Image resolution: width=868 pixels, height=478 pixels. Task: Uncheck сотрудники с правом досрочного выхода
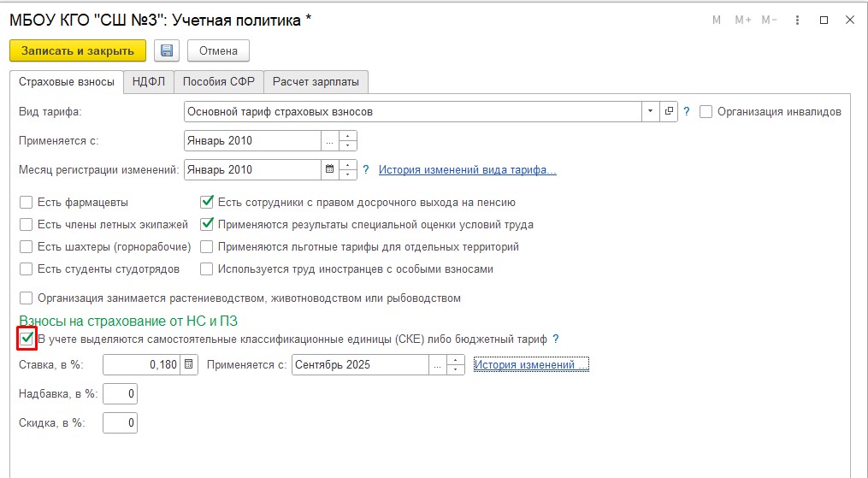coord(206,203)
